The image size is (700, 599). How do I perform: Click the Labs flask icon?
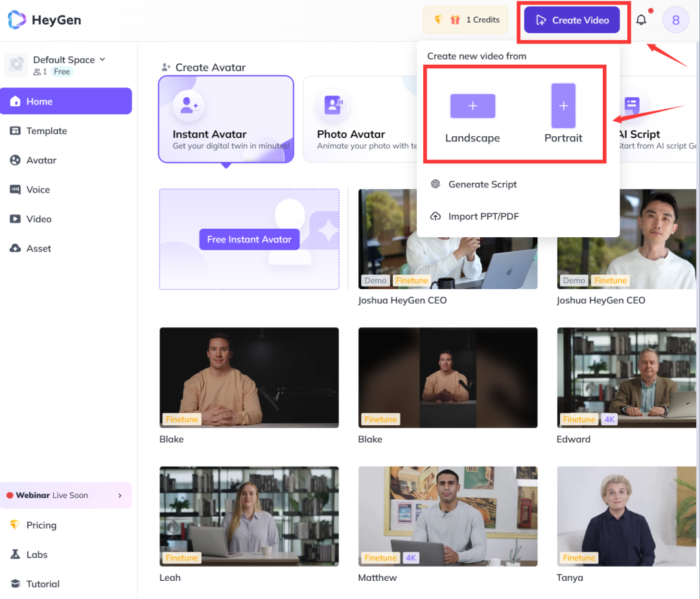(x=15, y=554)
